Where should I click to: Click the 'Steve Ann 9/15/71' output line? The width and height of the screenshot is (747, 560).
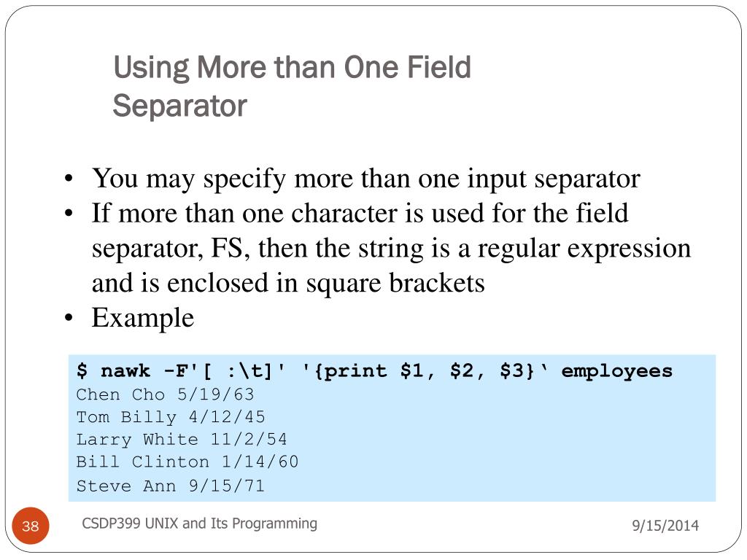tap(170, 486)
